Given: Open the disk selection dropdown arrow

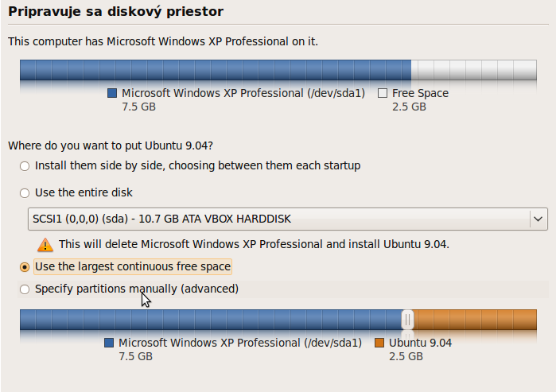Looking at the screenshot, I should coord(538,219).
